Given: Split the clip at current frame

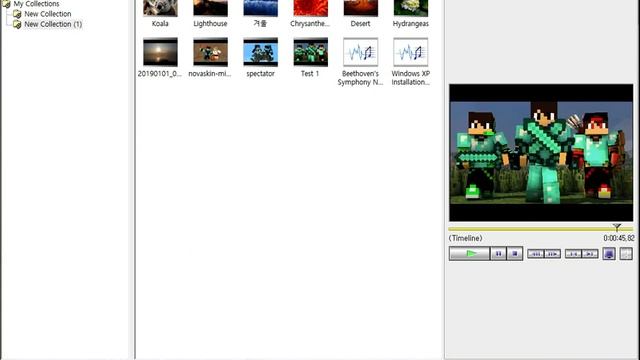Looking at the screenshot, I should click(x=626, y=253).
